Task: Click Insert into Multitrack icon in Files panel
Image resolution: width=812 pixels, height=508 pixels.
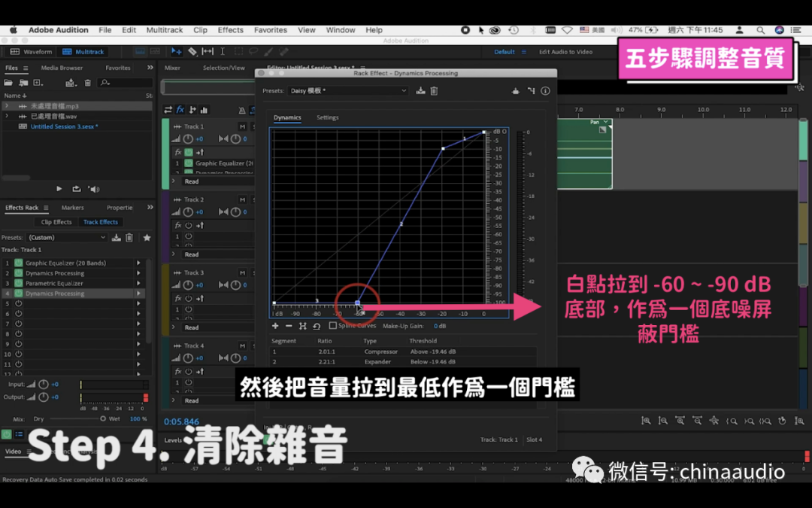Action: pos(71,83)
